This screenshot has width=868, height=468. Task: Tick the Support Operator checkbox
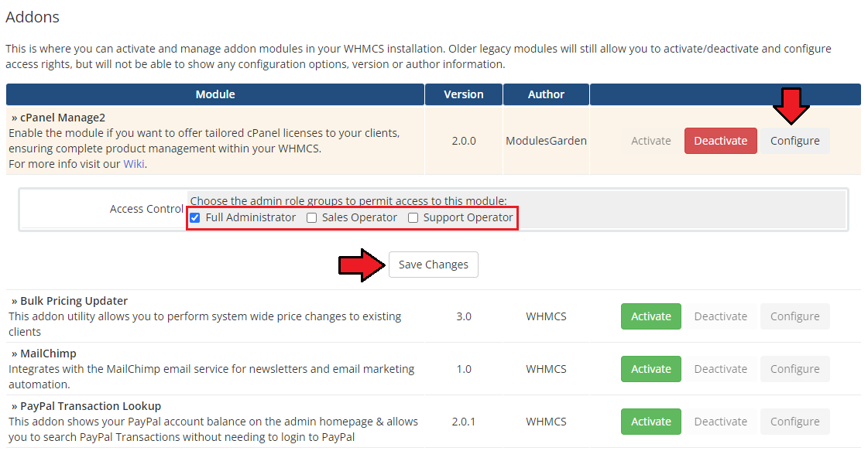pos(413,218)
